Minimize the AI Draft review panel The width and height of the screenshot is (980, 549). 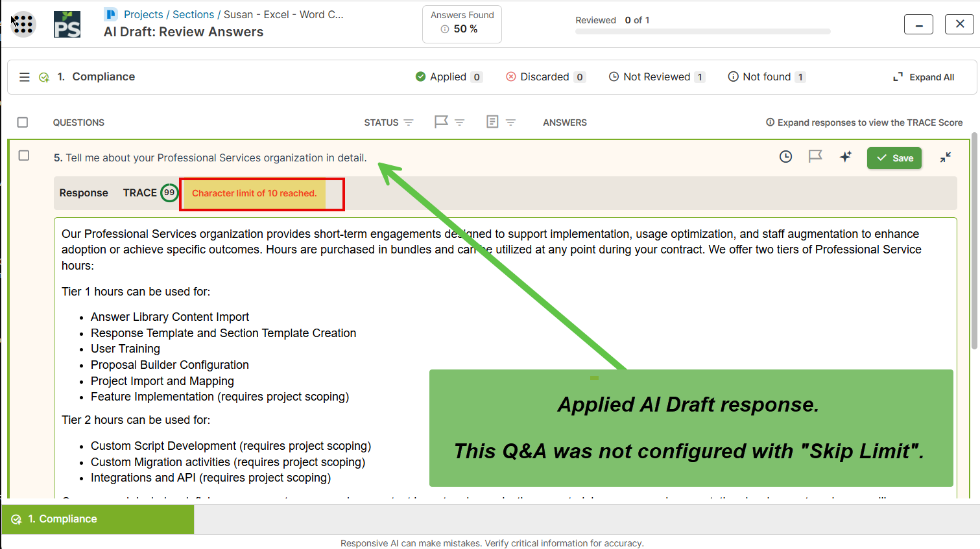(918, 25)
